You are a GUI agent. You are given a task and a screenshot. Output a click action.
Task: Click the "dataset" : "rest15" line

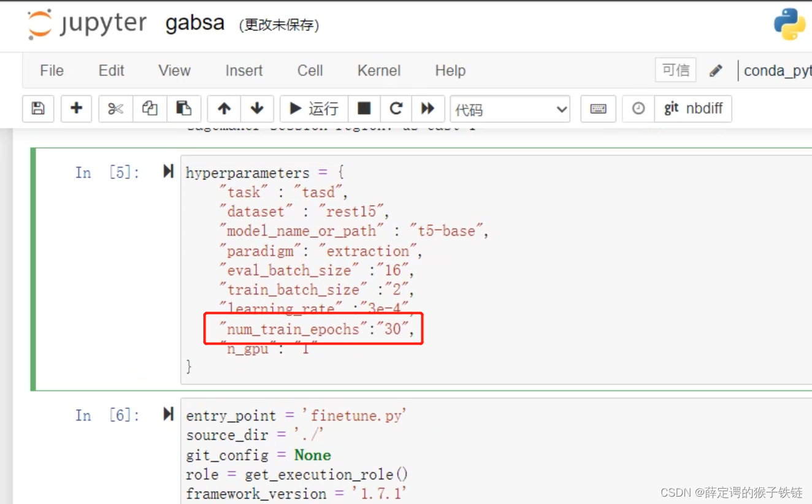click(x=305, y=212)
